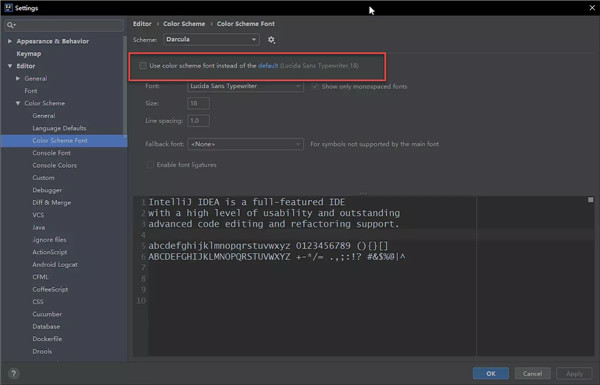The width and height of the screenshot is (600, 385).
Task: Collapse the Editor tree node arrow
Action: point(10,66)
